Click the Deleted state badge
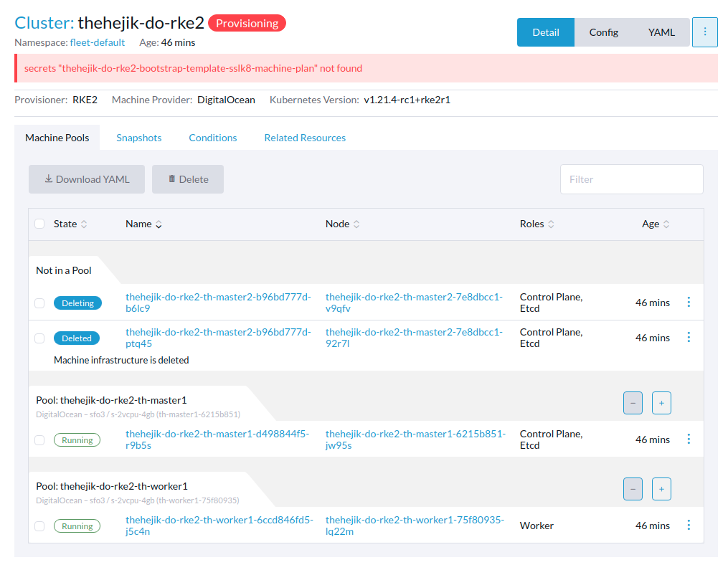728x575 pixels. (77, 338)
